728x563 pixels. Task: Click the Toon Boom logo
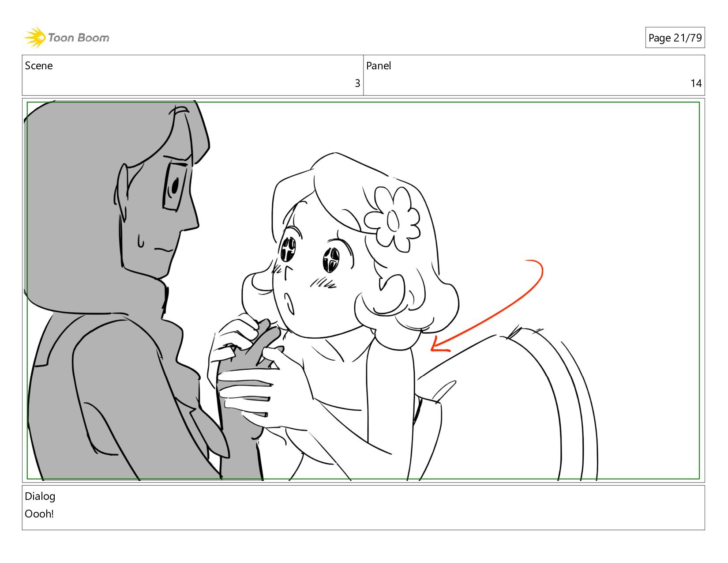coord(66,38)
